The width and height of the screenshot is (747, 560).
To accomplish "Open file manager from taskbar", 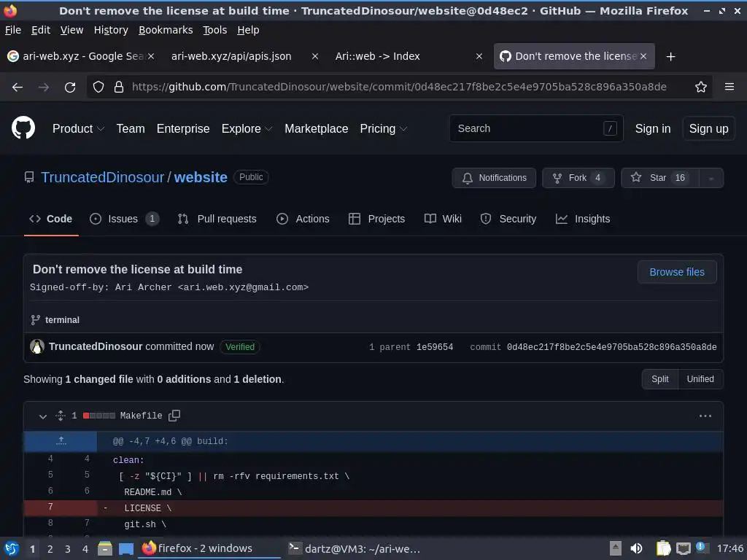I will (104, 548).
